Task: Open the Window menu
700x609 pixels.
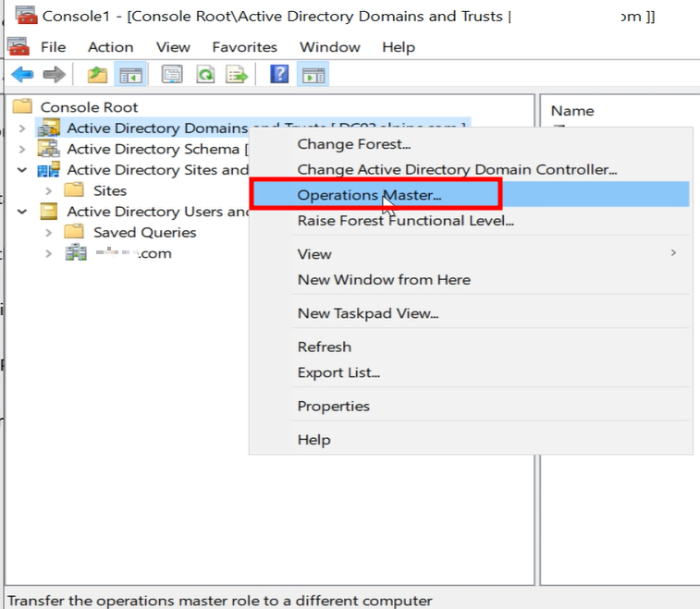Action: pos(330,47)
